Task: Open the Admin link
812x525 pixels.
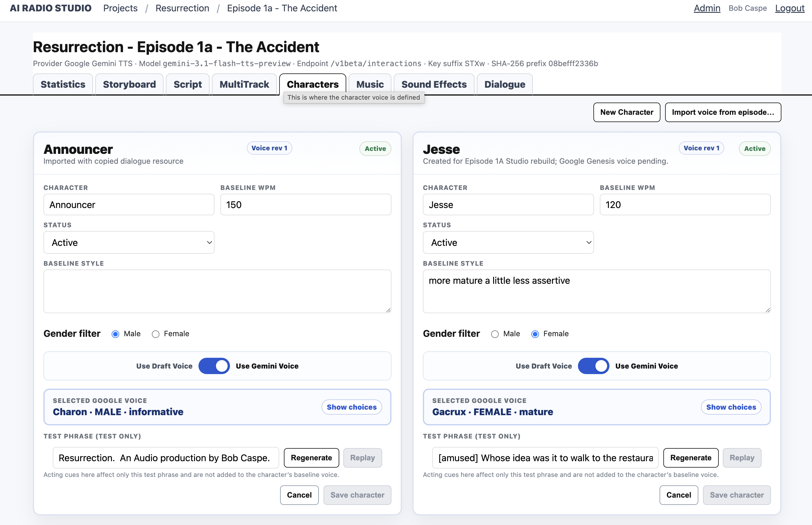Action: click(707, 8)
